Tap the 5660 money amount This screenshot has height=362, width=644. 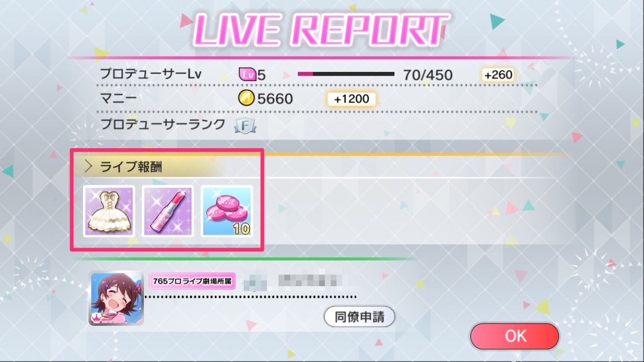tap(275, 99)
